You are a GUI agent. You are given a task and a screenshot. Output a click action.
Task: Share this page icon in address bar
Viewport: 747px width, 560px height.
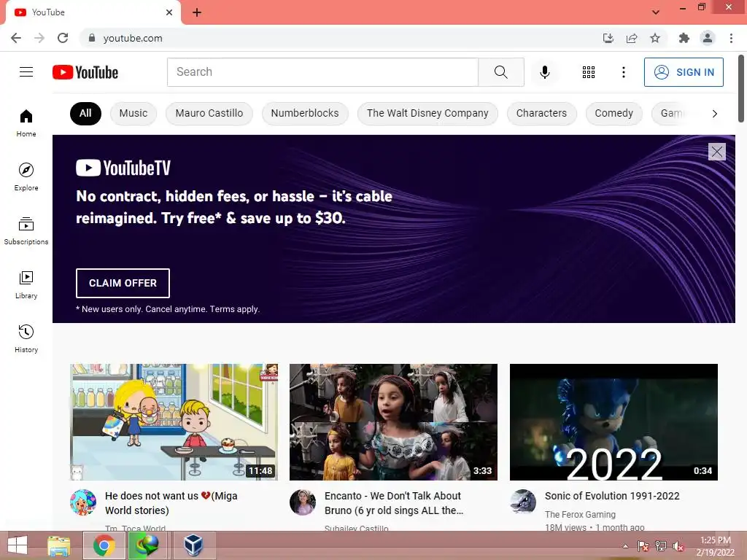[x=632, y=38]
